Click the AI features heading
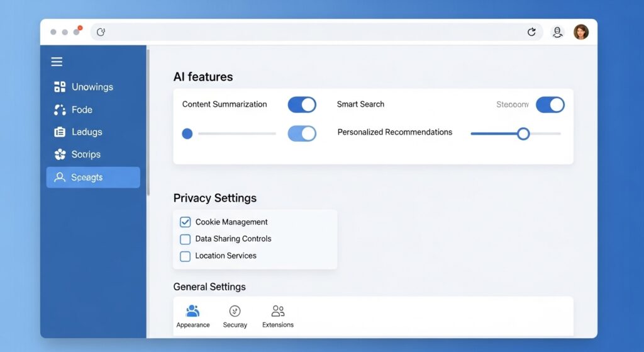 [203, 77]
